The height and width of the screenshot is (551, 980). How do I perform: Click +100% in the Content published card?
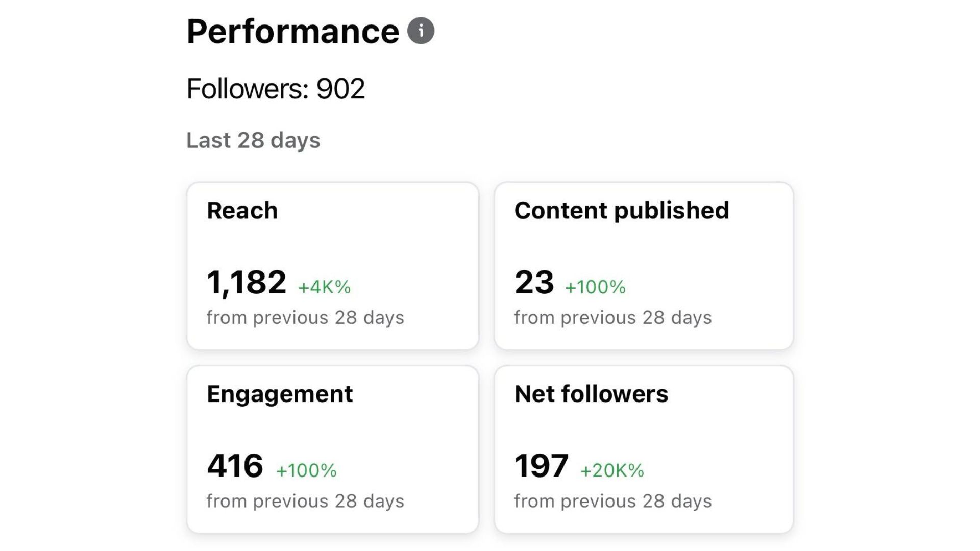tap(595, 287)
